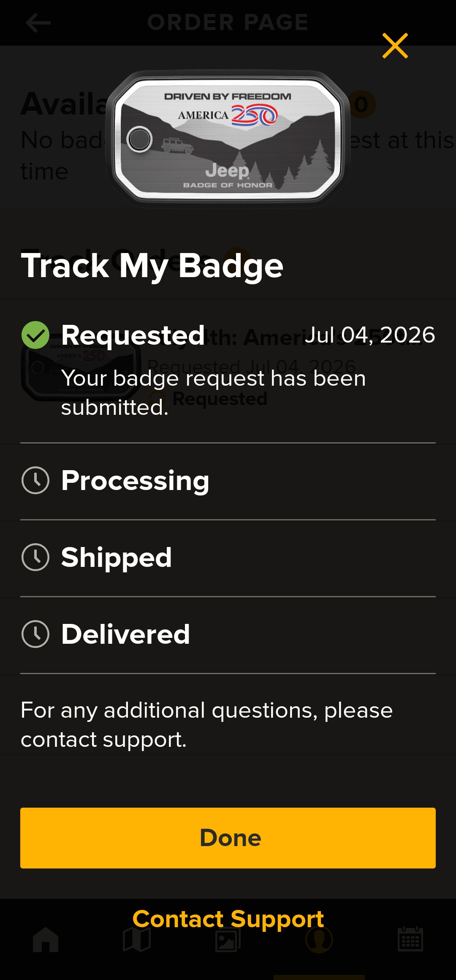Screen dimensions: 456x980
Task: Tap the green Requested checkmark icon
Action: pyautogui.click(x=35, y=335)
